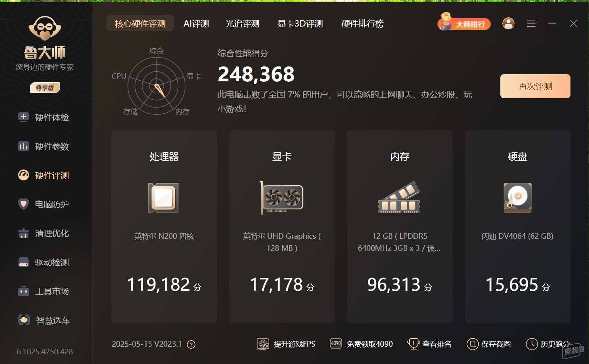Image resolution: width=589 pixels, height=364 pixels.
Task: Open 硬件参数 in the sidebar
Action: click(x=44, y=146)
